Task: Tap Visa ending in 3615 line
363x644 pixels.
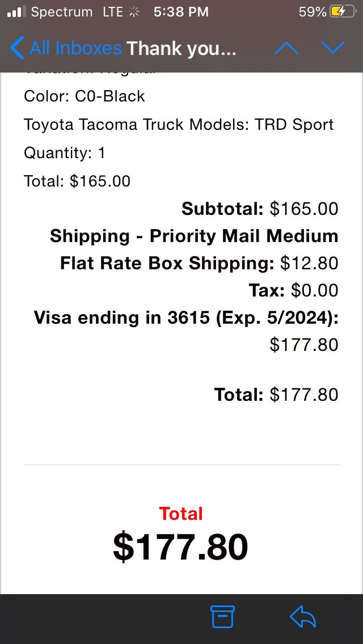Action: point(186,317)
